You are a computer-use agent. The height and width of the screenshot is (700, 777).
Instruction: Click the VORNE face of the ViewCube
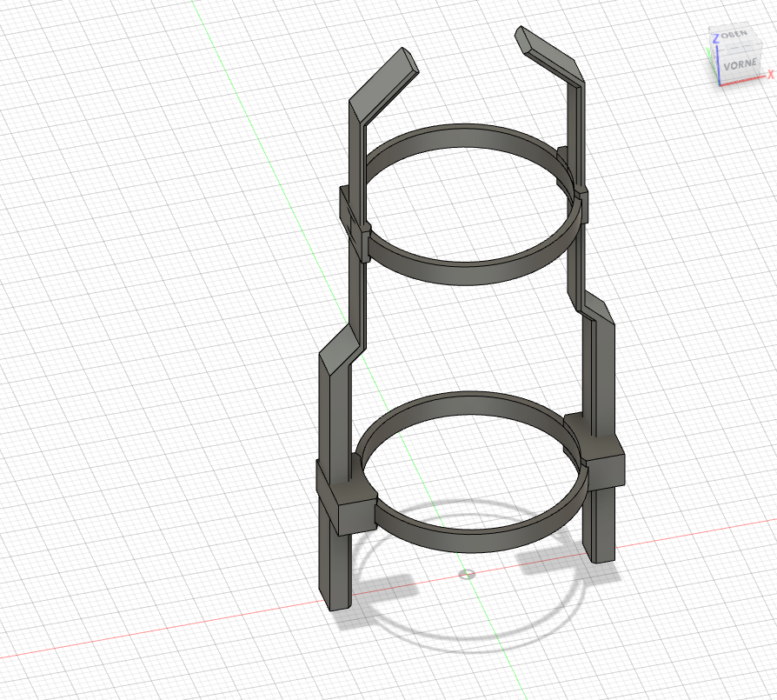tap(740, 63)
